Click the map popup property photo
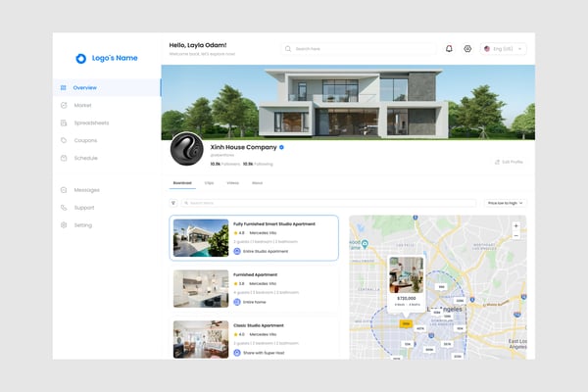 [x=407, y=275]
